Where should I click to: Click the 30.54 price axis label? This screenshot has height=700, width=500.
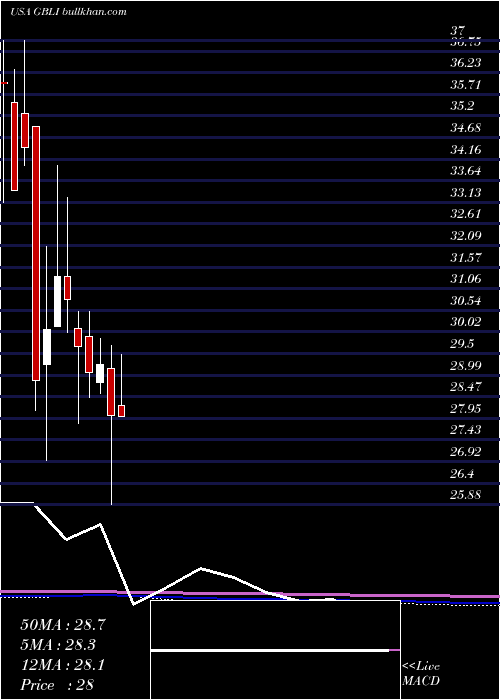pos(466,300)
